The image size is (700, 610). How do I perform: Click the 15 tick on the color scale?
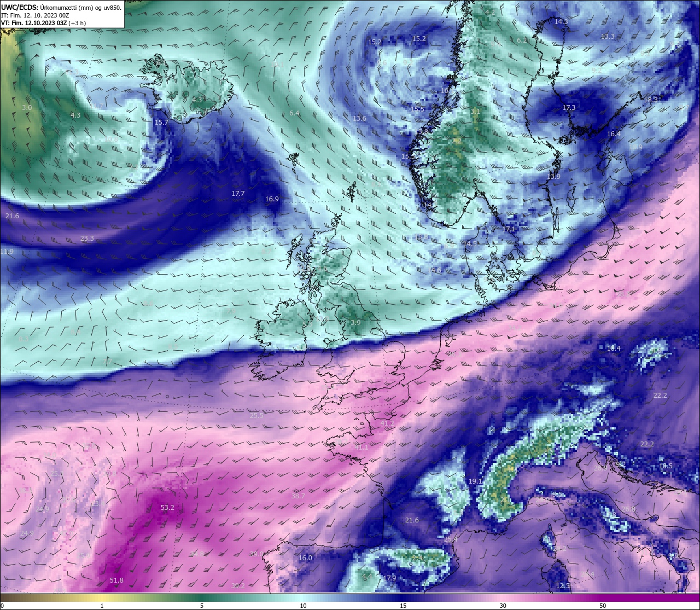[x=403, y=606]
